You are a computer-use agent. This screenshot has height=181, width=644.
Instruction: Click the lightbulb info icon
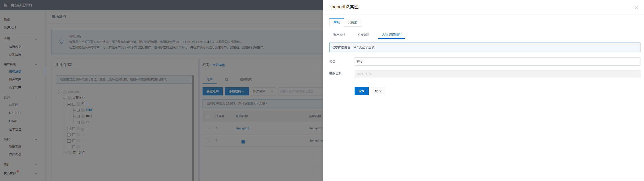tap(61, 42)
